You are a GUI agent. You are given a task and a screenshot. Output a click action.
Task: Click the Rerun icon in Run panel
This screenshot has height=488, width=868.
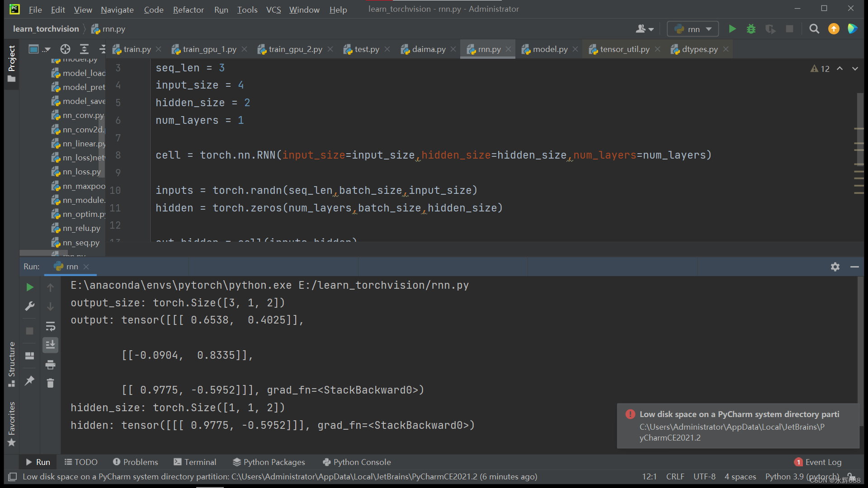pos(30,287)
